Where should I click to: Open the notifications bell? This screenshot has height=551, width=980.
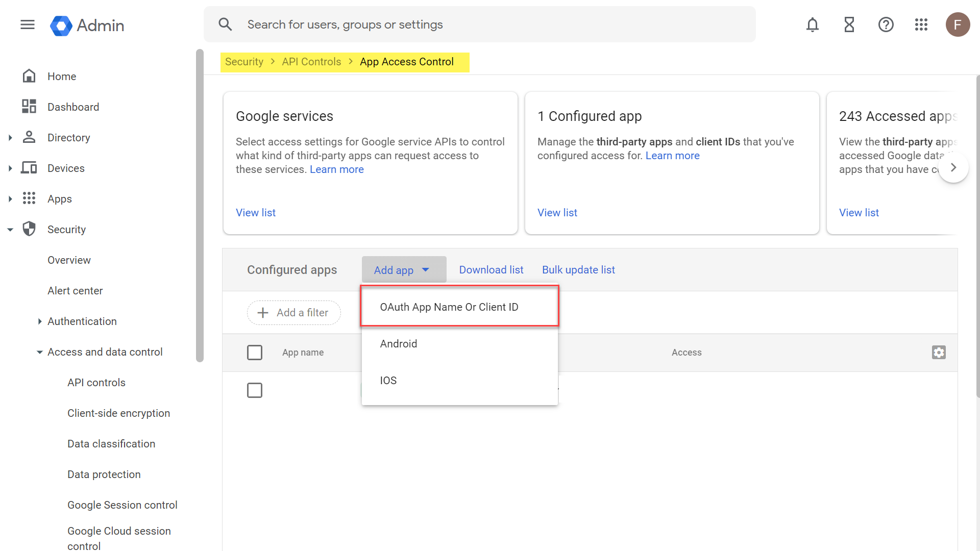click(813, 24)
